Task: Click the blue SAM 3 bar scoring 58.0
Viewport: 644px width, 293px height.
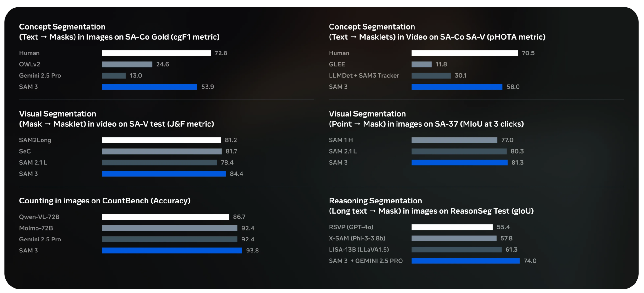Action: [x=457, y=87]
